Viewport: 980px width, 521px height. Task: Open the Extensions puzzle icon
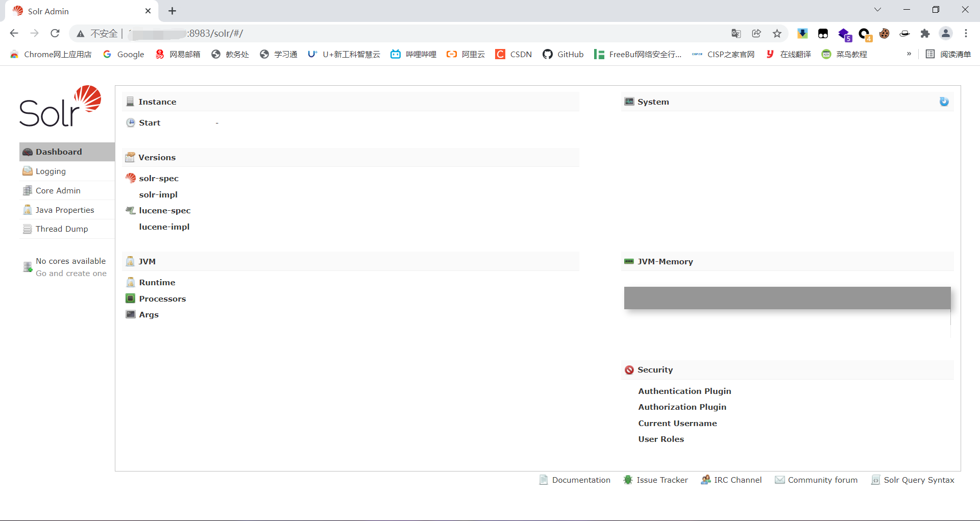coord(925,34)
